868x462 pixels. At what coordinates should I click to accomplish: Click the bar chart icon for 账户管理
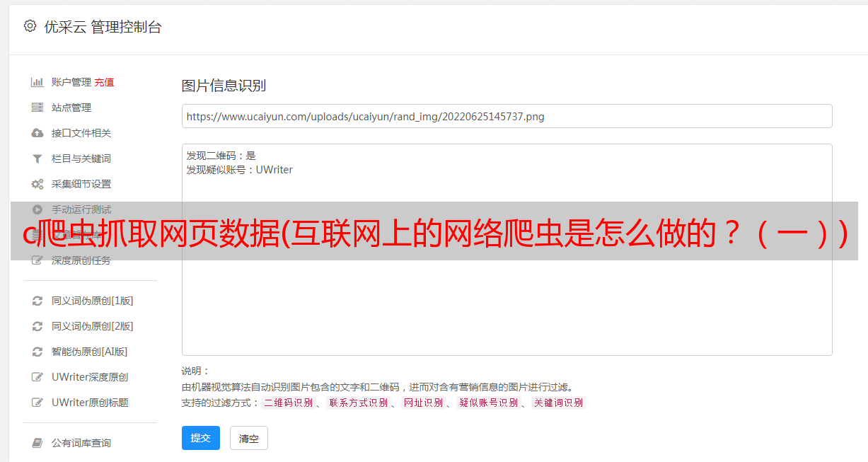point(37,82)
